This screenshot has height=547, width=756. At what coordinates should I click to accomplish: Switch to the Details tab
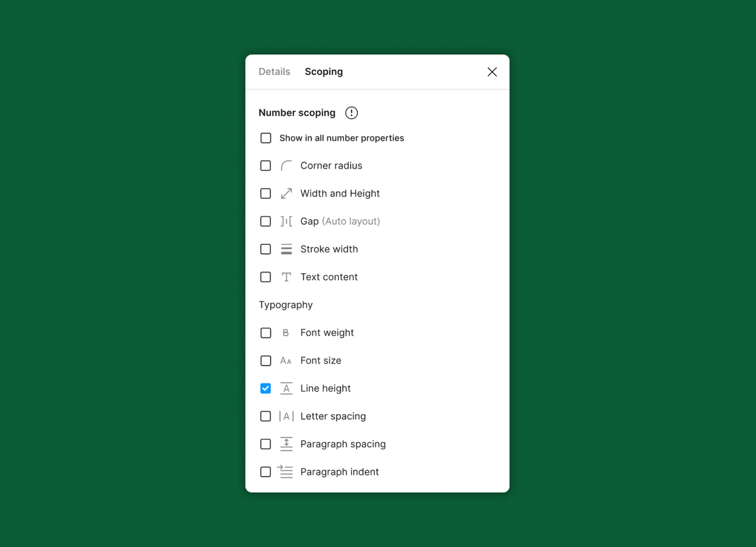coord(274,71)
